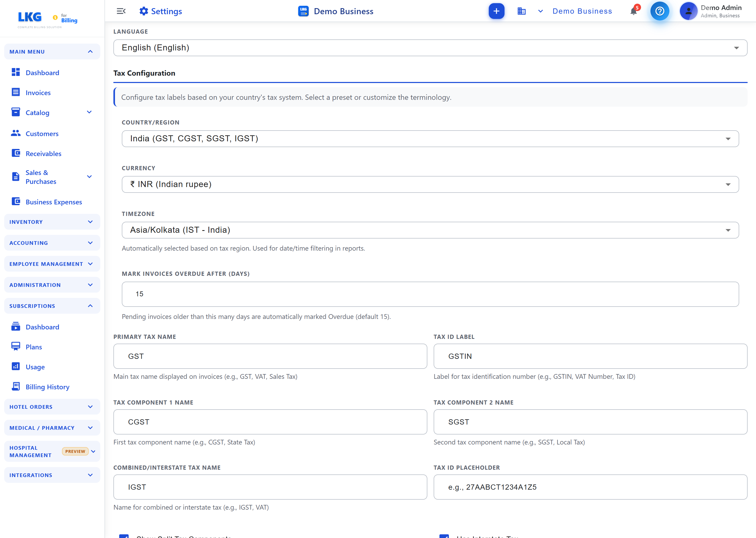Click the Tax ID Placeholder field
The width and height of the screenshot is (756, 538).
(590, 487)
